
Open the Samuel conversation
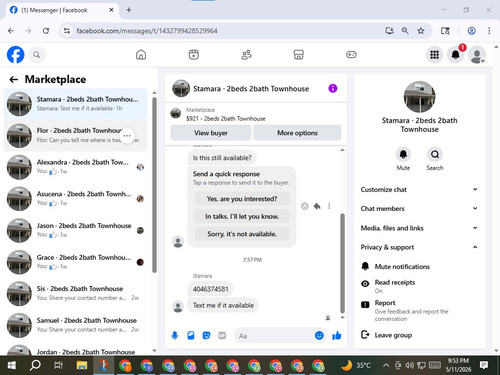(x=75, y=325)
